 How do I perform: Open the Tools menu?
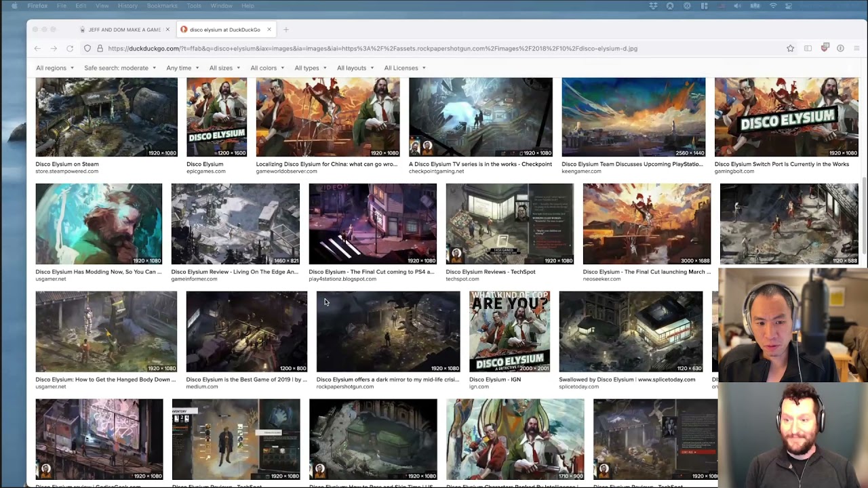tap(194, 6)
